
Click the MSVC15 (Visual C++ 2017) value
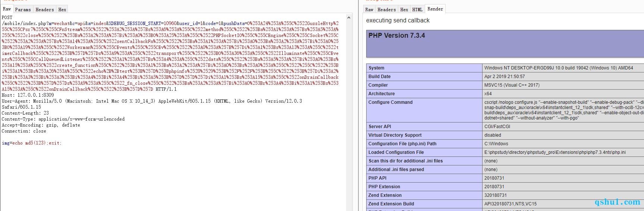coord(512,85)
